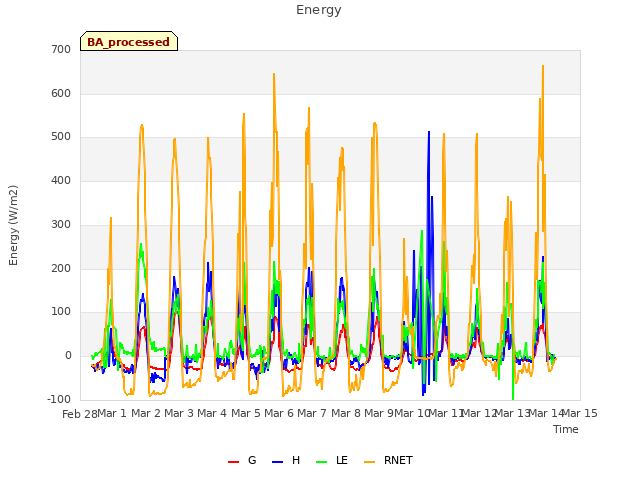Click the 600 y-axis value
640x480 pixels.
61,93
